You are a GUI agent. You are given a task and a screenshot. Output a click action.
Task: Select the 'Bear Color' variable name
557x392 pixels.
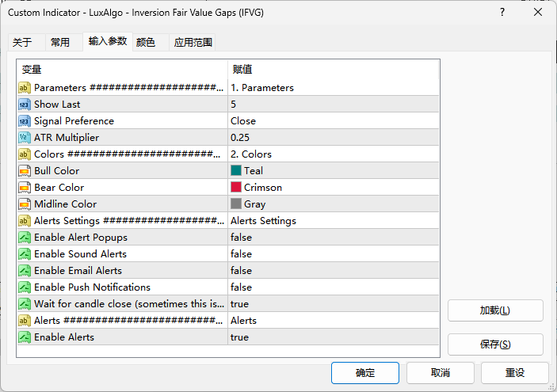point(59,188)
